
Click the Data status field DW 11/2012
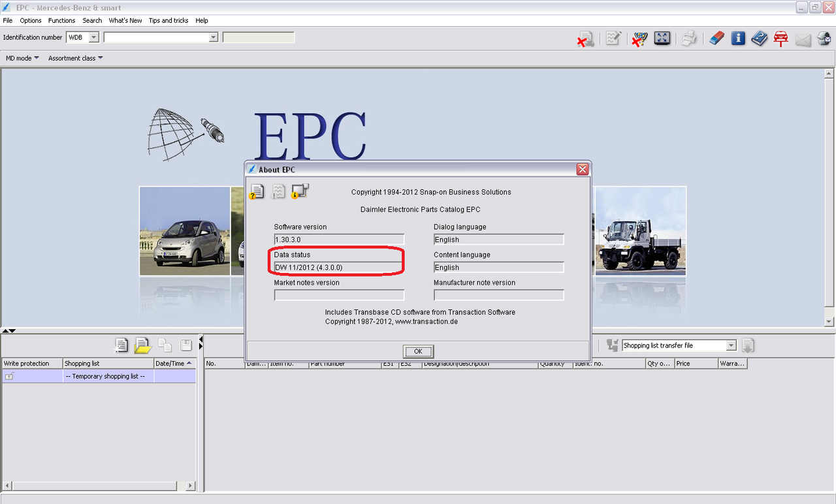tap(339, 268)
